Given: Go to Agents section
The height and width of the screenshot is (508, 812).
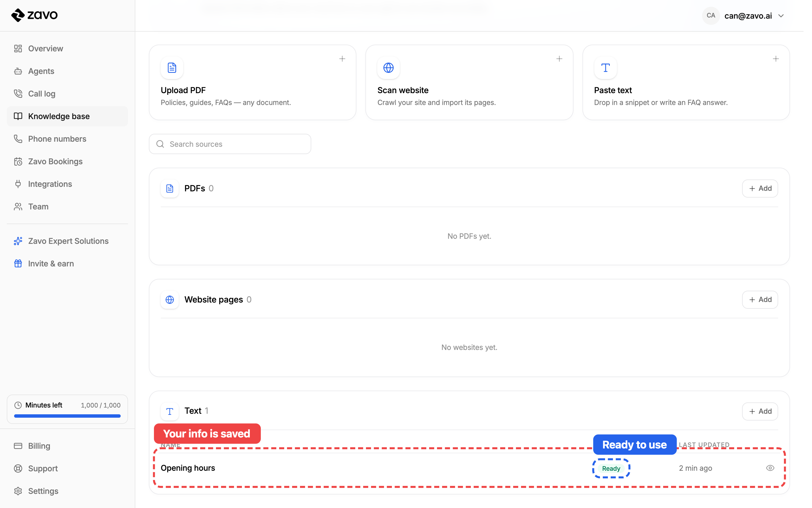Looking at the screenshot, I should click(67, 71).
